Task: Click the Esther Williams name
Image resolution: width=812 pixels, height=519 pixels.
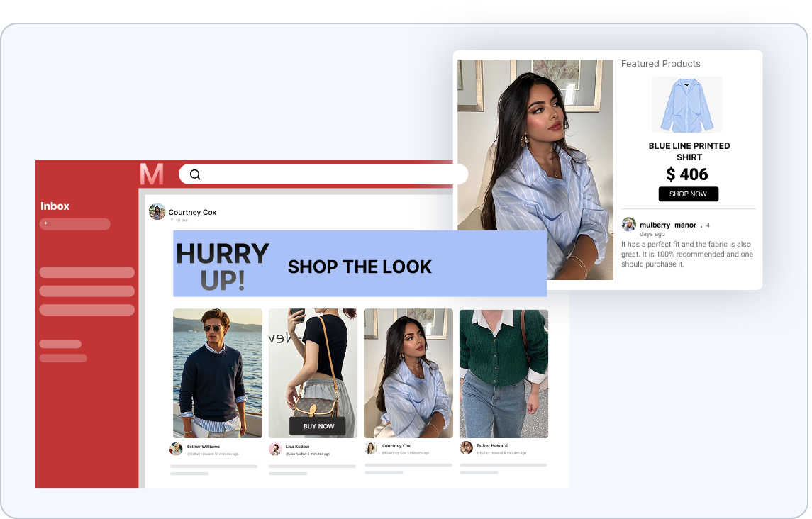Action: tap(203, 447)
